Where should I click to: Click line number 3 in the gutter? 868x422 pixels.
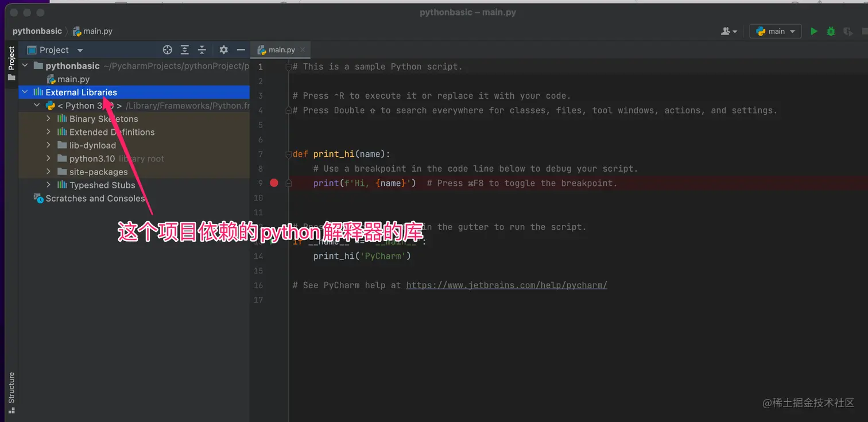tap(260, 96)
